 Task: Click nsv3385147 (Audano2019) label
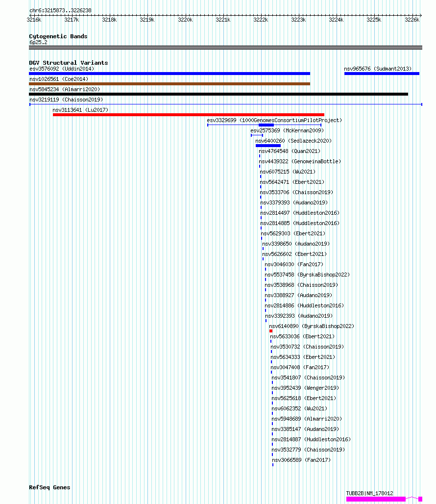click(305, 429)
